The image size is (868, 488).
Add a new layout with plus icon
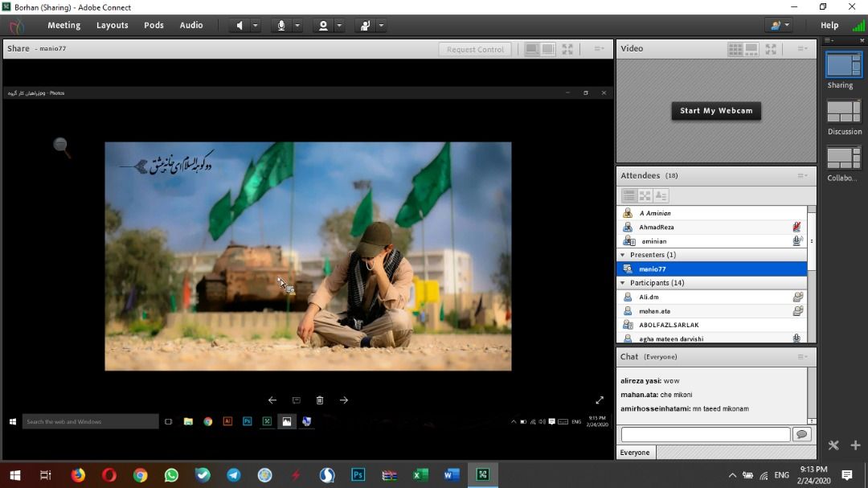click(x=855, y=445)
